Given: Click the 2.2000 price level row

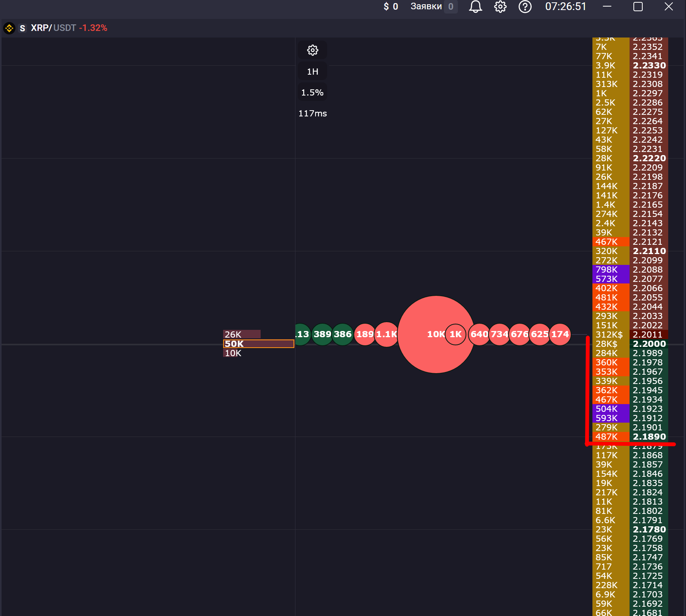Looking at the screenshot, I should (649, 344).
